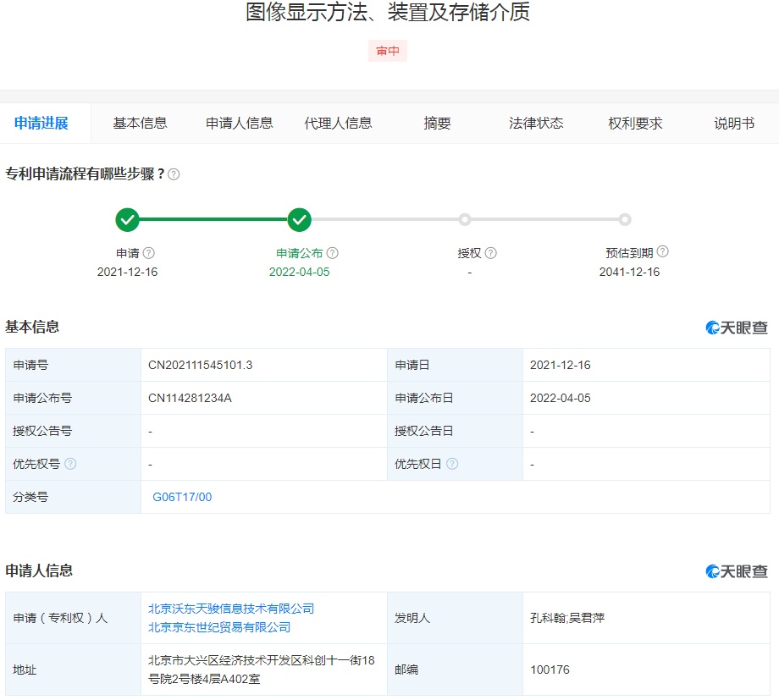Click the 发明人 label
779x700 pixels.
pos(412,618)
